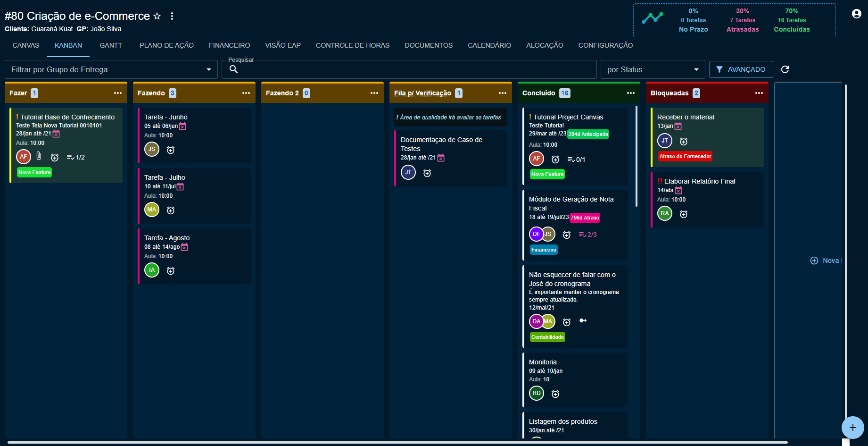Viewport: 868px width, 446px height.
Task: Click the project progress chart icon
Action: click(653, 18)
